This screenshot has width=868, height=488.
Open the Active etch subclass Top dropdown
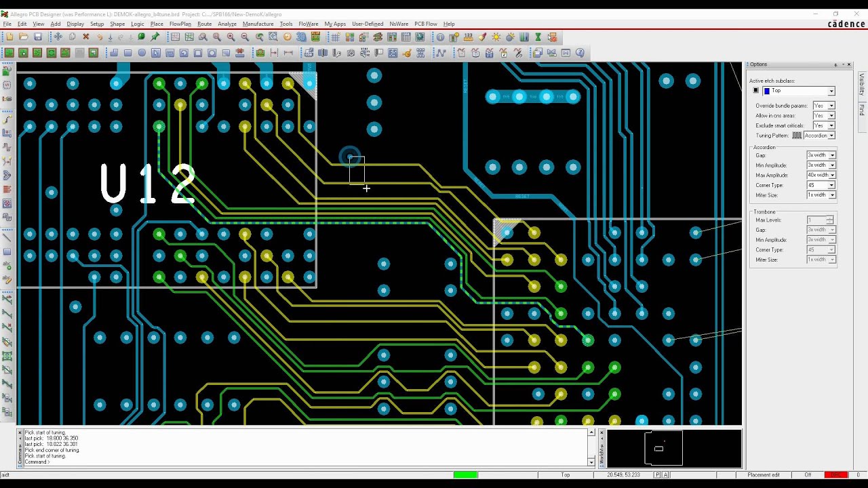tap(831, 91)
